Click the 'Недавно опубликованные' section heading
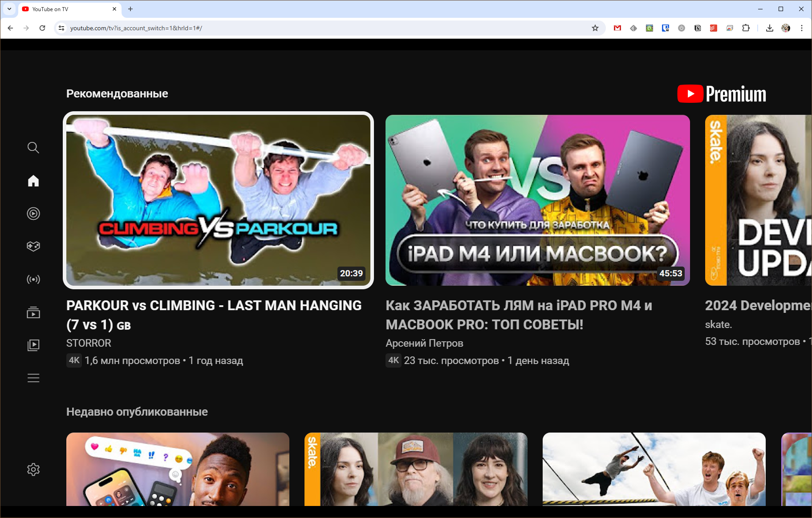This screenshot has height=518, width=812. pyautogui.click(x=137, y=412)
